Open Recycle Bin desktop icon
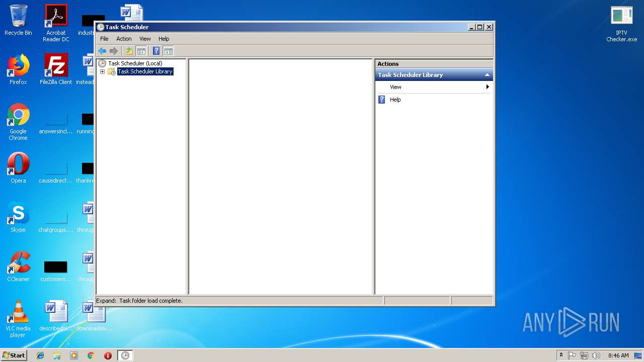The width and height of the screenshot is (644, 362). coord(18,20)
